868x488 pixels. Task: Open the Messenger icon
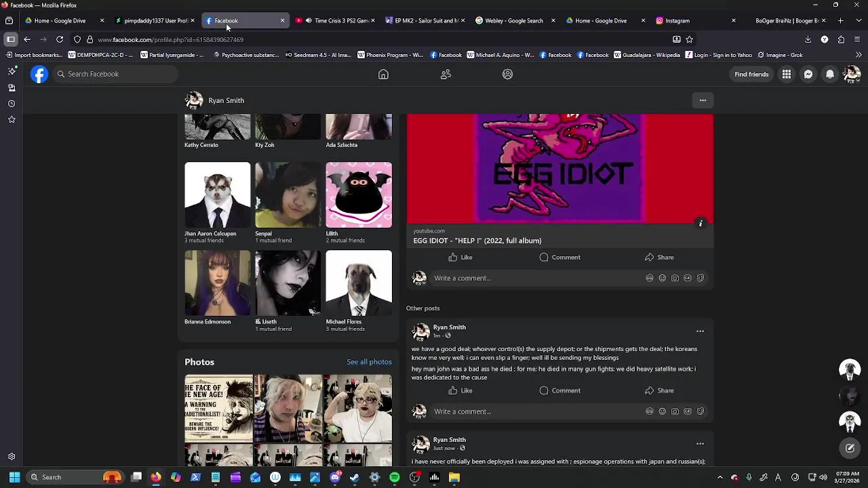808,75
